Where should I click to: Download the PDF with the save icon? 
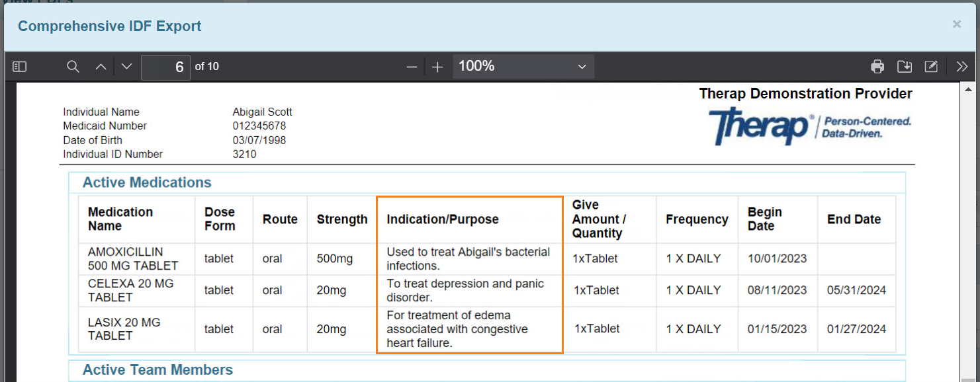point(904,66)
